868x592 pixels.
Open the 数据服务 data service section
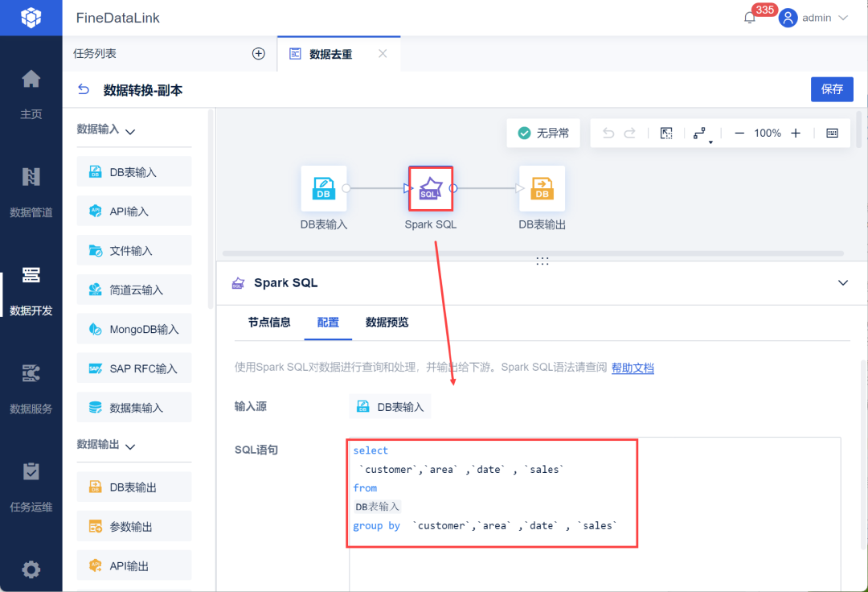(x=31, y=388)
